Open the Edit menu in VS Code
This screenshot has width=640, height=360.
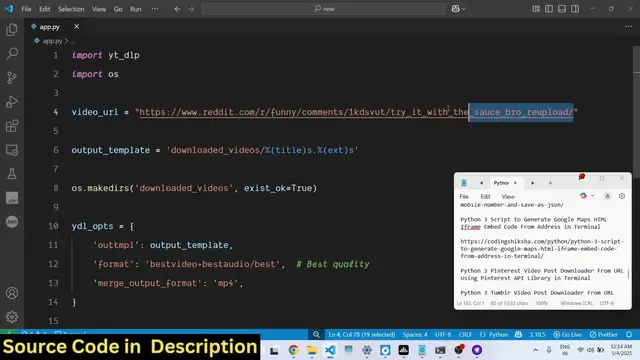pyautogui.click(x=44, y=9)
